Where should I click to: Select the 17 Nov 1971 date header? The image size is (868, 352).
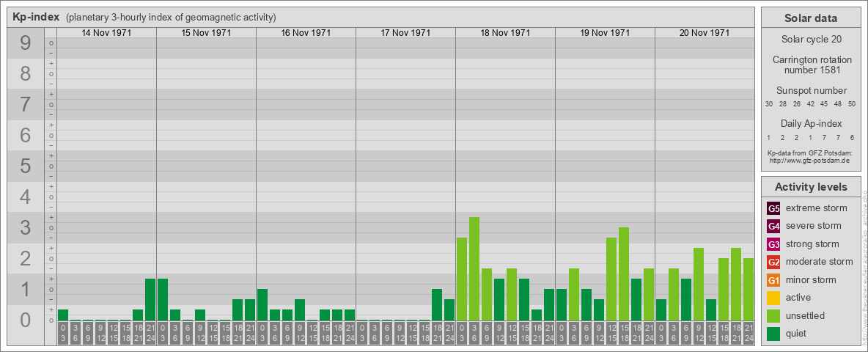405,33
